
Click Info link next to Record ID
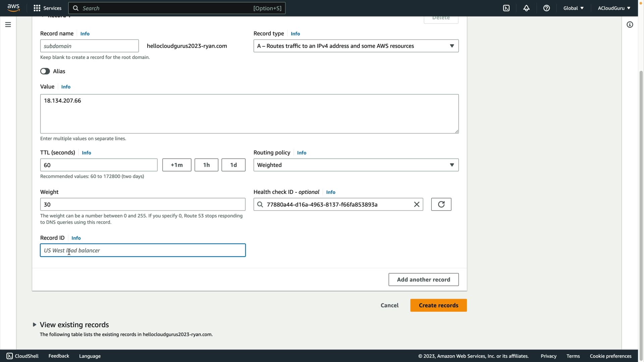[76, 238]
